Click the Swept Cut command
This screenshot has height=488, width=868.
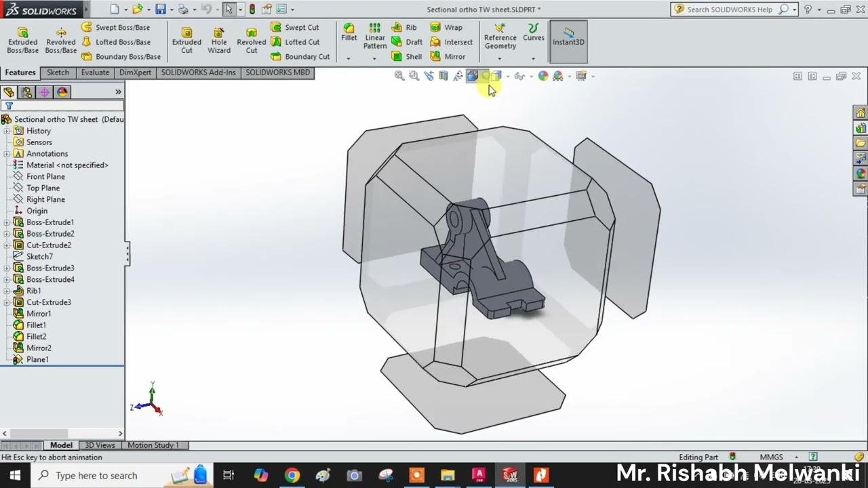coord(295,27)
